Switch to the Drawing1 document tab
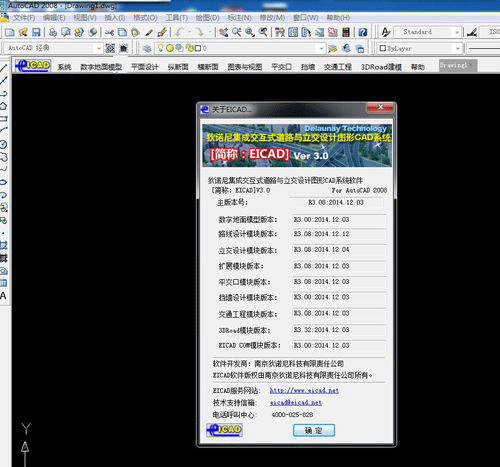This screenshot has width=500, height=467. coord(458,65)
